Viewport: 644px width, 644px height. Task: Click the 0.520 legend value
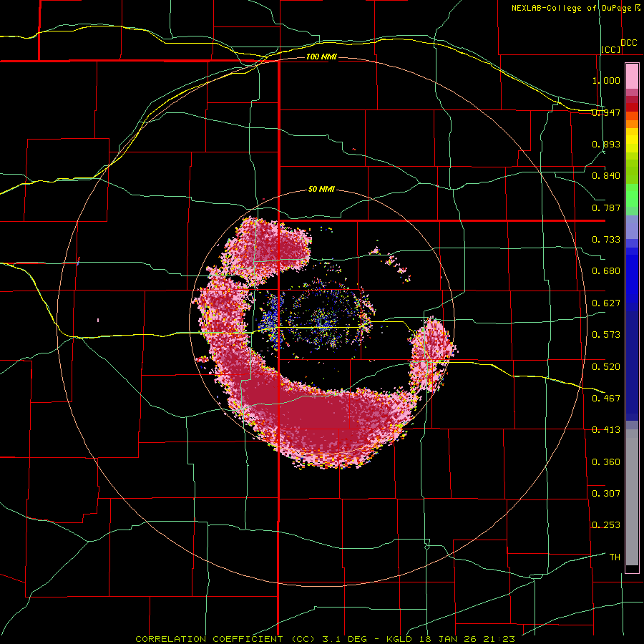pos(606,366)
